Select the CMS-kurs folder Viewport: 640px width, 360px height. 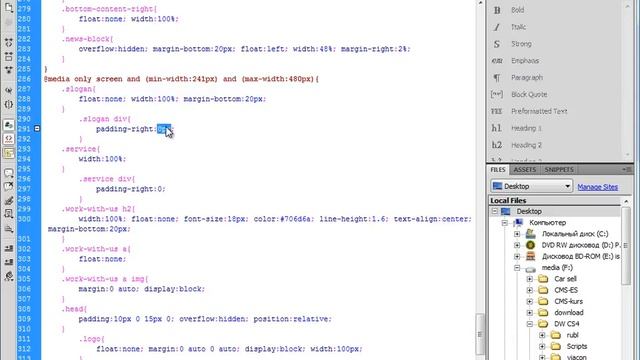click(x=568, y=302)
